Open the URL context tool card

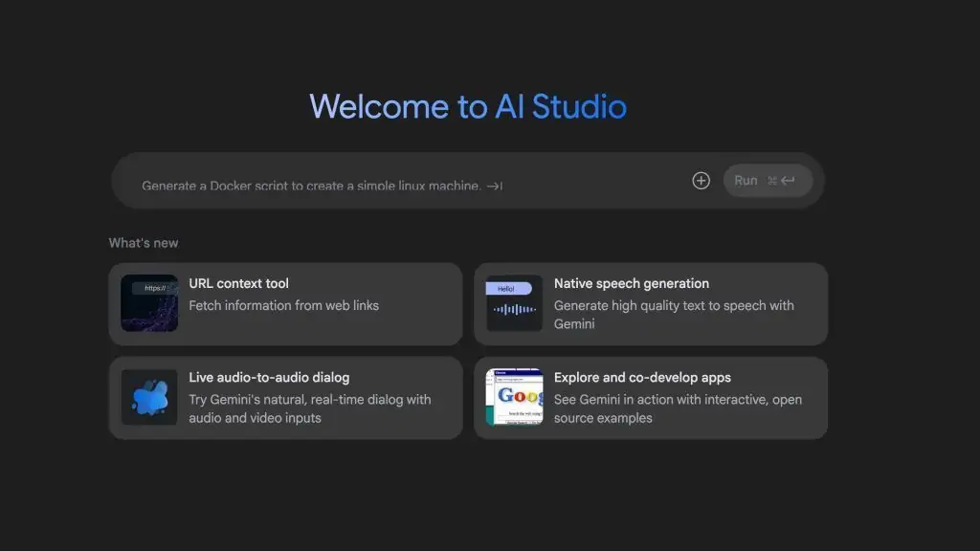(285, 303)
